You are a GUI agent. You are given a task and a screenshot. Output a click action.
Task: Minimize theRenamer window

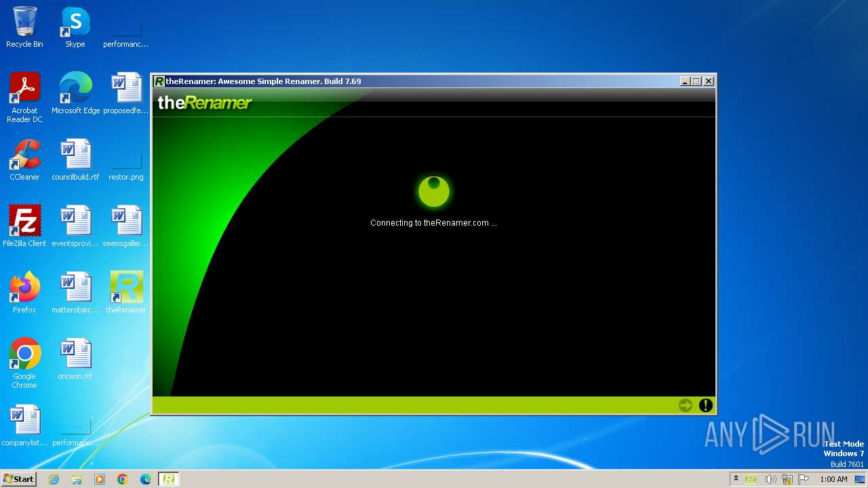click(x=685, y=81)
